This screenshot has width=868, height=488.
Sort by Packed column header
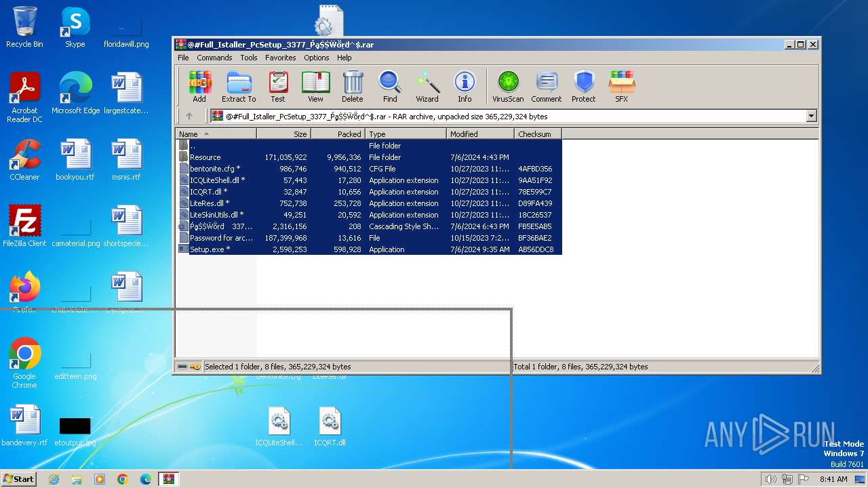point(338,134)
